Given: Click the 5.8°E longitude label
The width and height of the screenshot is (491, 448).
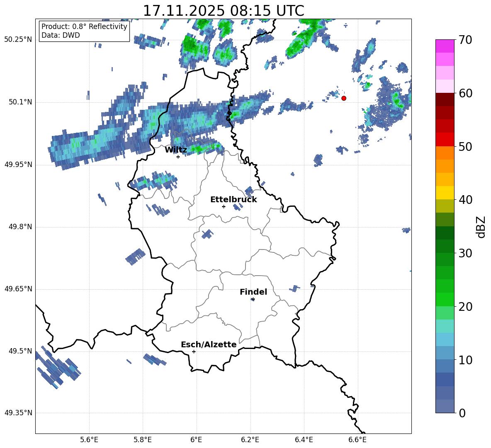Looking at the screenshot, I should [x=143, y=440].
